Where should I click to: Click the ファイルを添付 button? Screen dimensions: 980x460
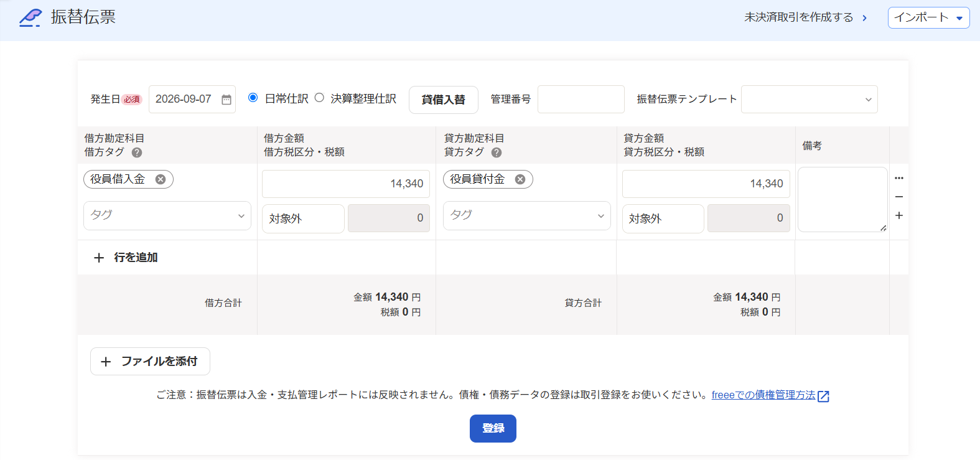pos(150,362)
